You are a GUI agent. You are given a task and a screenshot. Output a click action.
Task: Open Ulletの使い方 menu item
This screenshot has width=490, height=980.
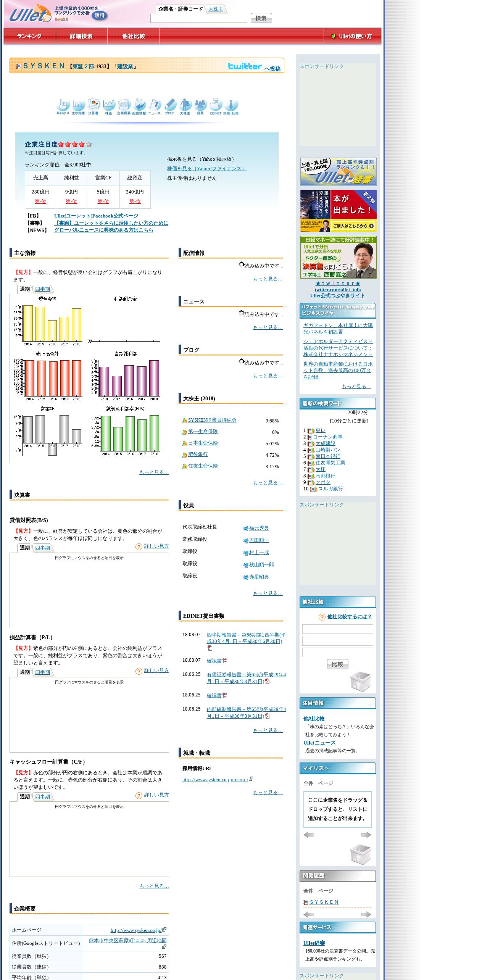coord(352,36)
